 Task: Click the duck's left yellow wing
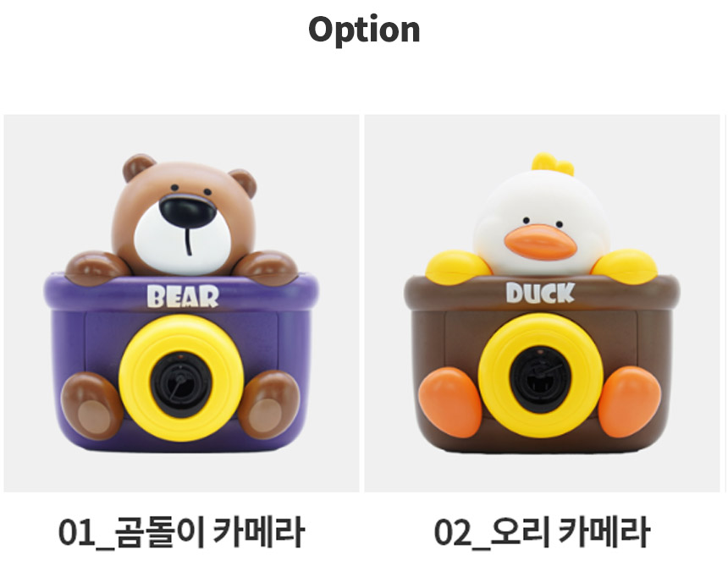[457, 267]
